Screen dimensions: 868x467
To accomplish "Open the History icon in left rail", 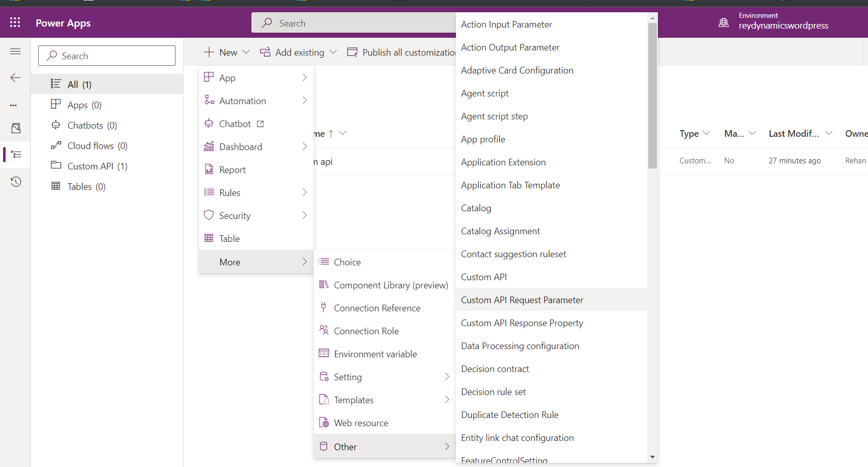I will click(16, 182).
